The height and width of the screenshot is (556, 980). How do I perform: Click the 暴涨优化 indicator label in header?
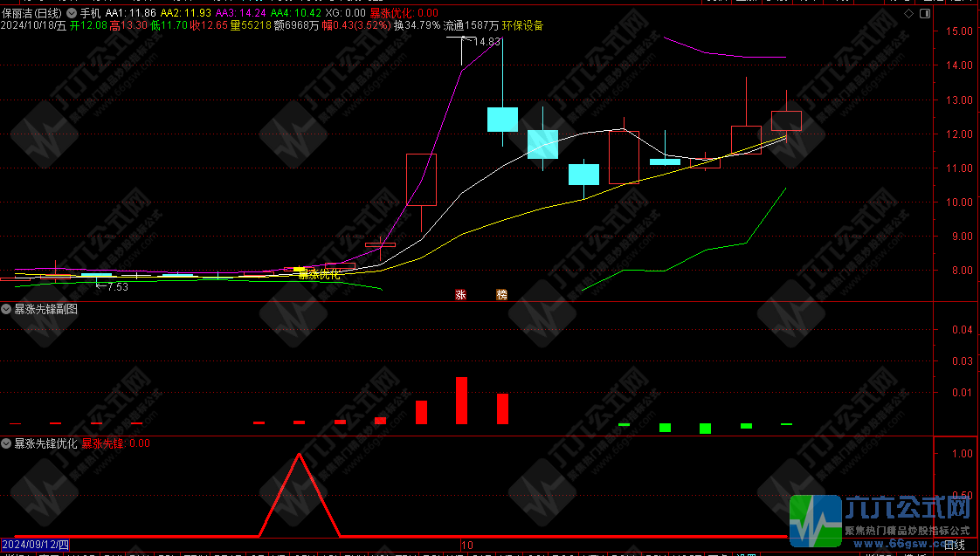coord(390,14)
